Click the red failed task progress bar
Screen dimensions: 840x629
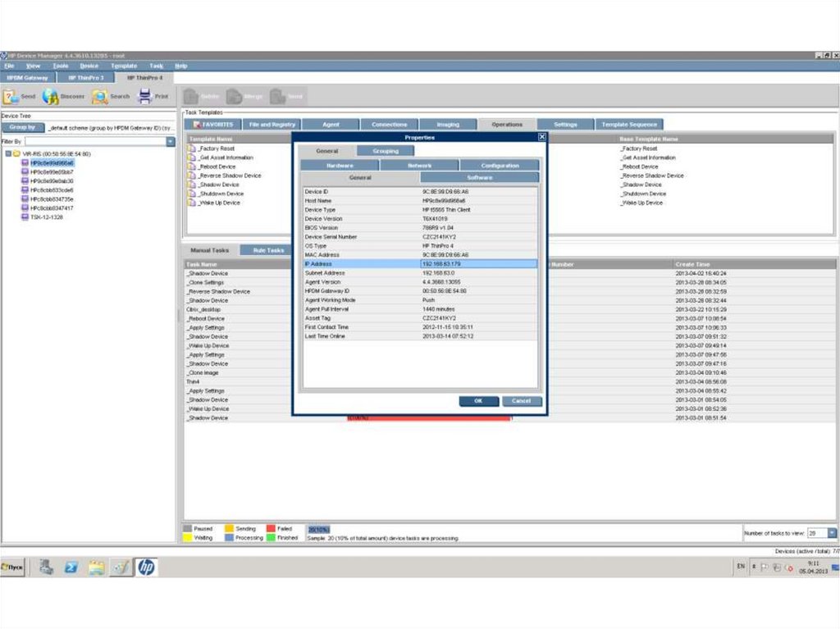[429, 418]
